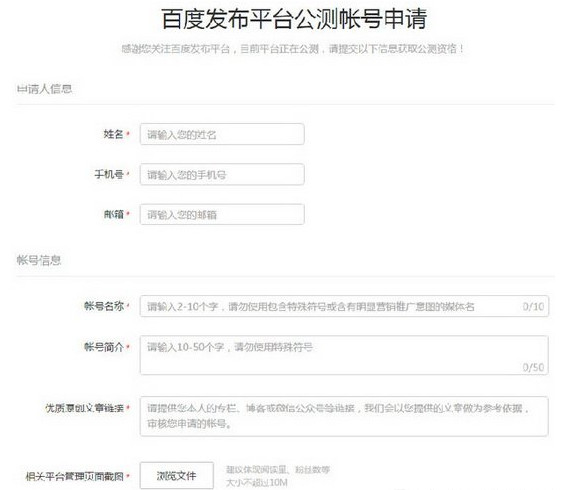Image resolution: width=564 pixels, height=490 pixels.
Task: Click the 姓名 field label
Action: [x=114, y=134]
